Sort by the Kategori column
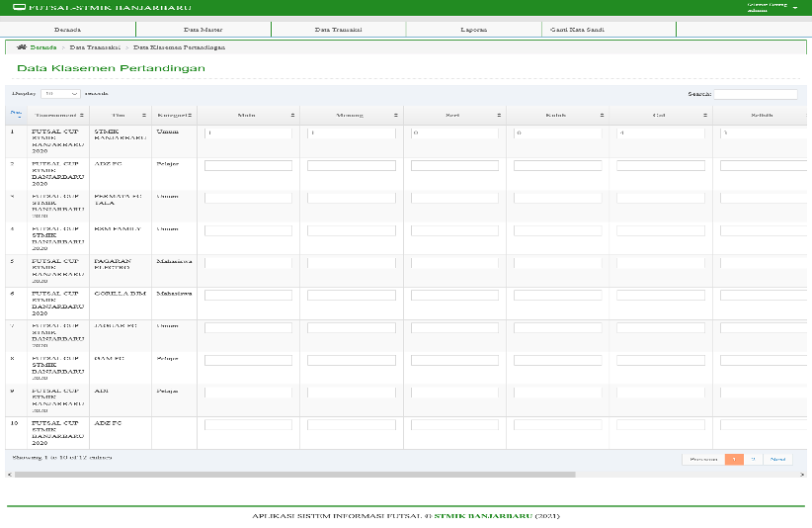This screenshot has width=812, height=528. 174,115
